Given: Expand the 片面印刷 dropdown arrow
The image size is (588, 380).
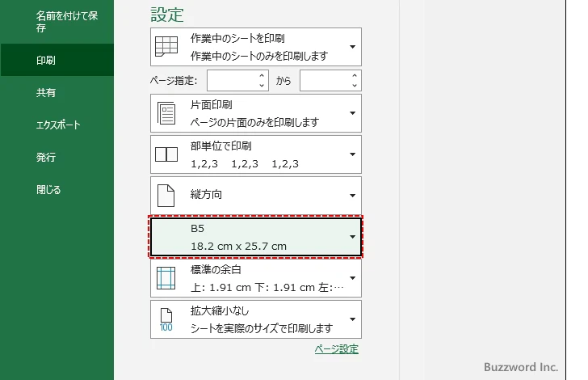Looking at the screenshot, I should coord(352,113).
